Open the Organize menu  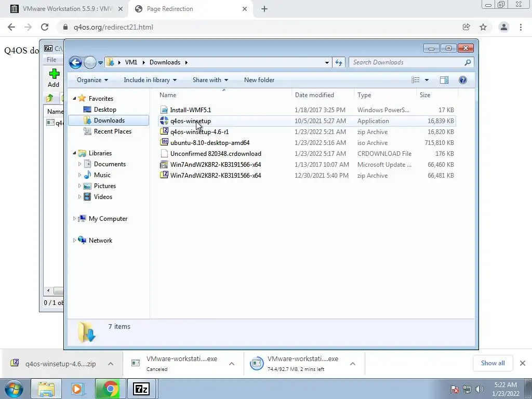click(x=92, y=80)
